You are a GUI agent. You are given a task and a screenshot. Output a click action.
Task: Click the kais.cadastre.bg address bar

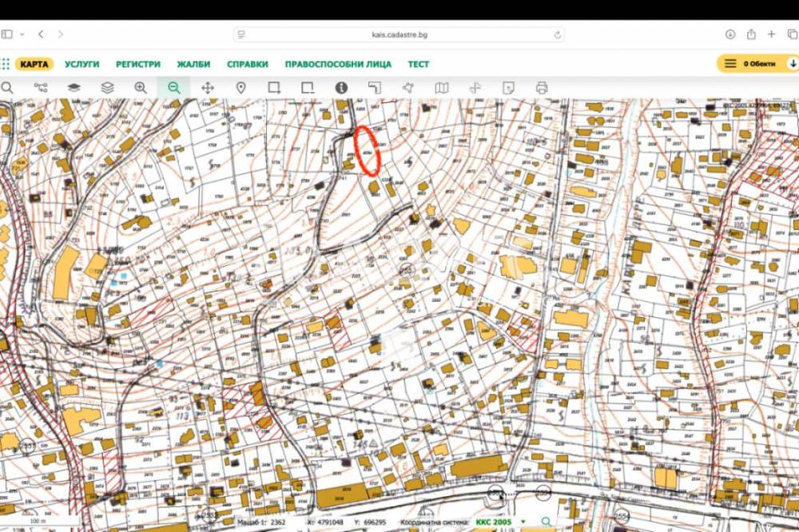[x=399, y=34]
